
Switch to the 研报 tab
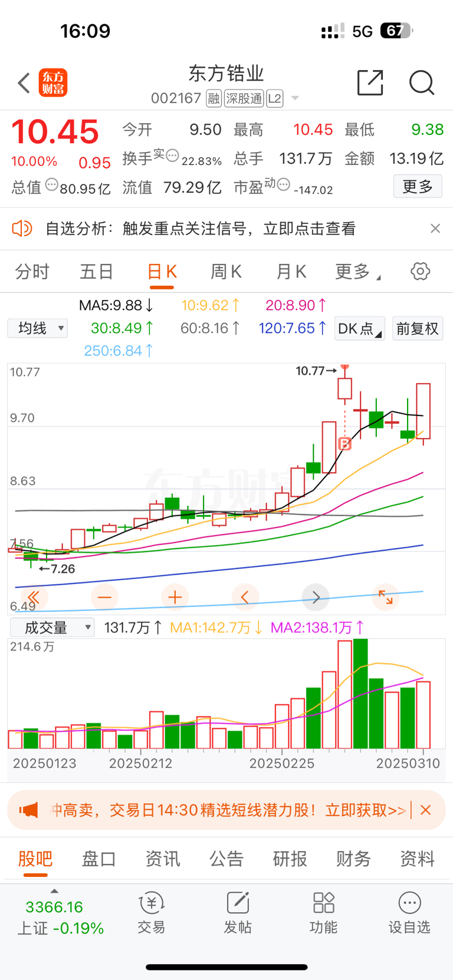point(290,859)
